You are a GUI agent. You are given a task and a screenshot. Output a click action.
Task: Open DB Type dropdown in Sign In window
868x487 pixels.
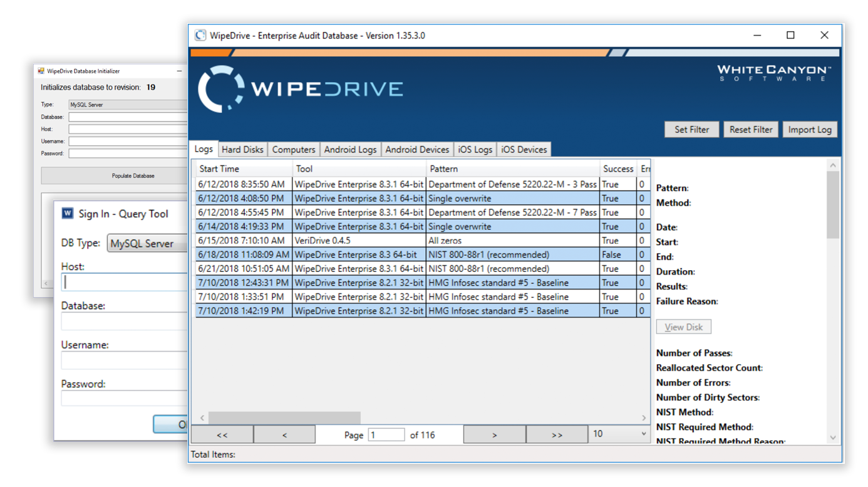148,243
